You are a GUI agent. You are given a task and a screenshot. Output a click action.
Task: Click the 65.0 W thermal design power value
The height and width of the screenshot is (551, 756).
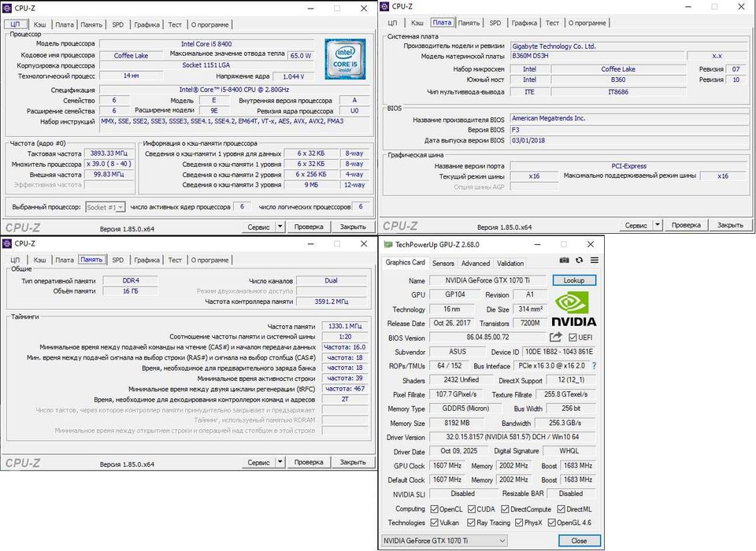[x=300, y=55]
